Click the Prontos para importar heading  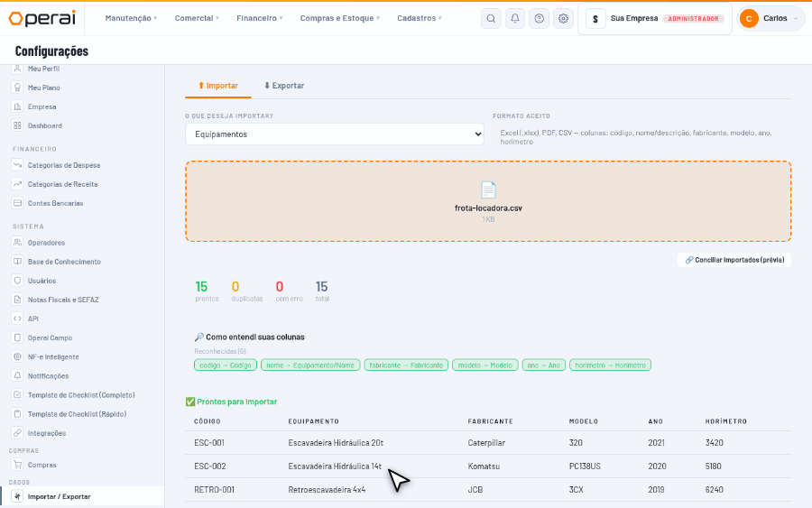232,402
